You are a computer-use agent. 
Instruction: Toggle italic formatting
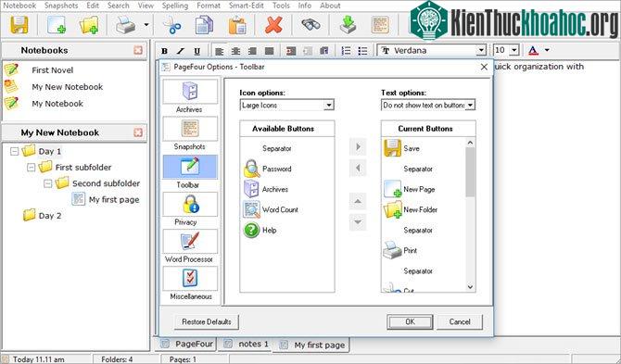(181, 51)
